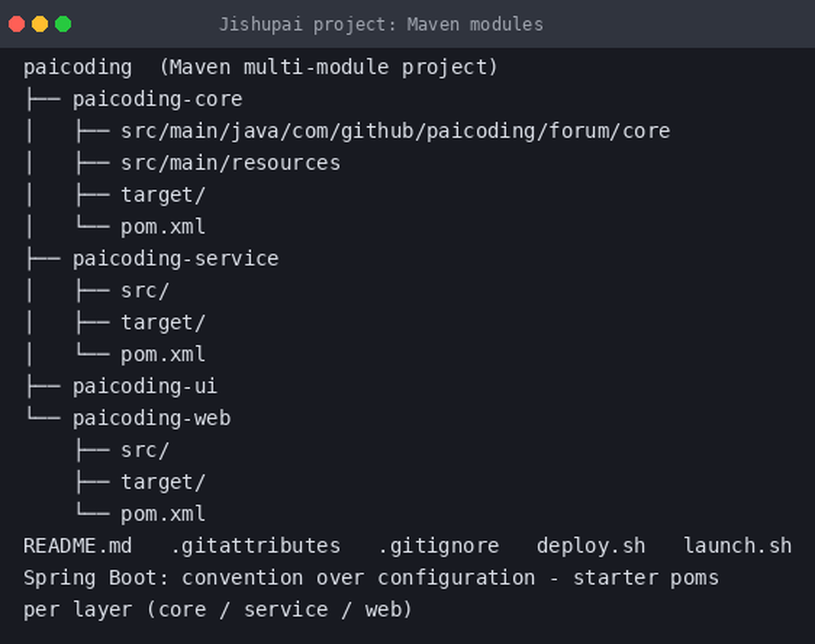Viewport: 815px width, 644px height.
Task: Select 'src/' under paicoding-service
Action: [145, 291]
